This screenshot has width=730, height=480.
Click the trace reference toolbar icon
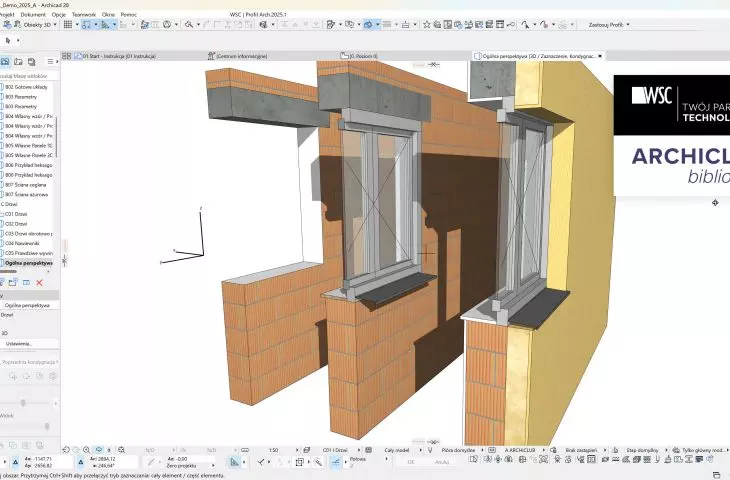[x=145, y=25]
